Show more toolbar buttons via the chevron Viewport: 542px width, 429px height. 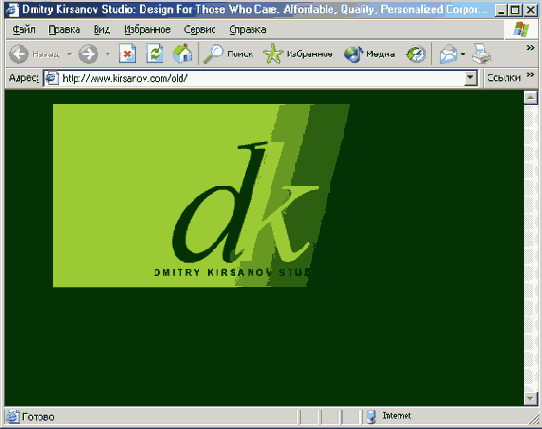click(x=531, y=48)
